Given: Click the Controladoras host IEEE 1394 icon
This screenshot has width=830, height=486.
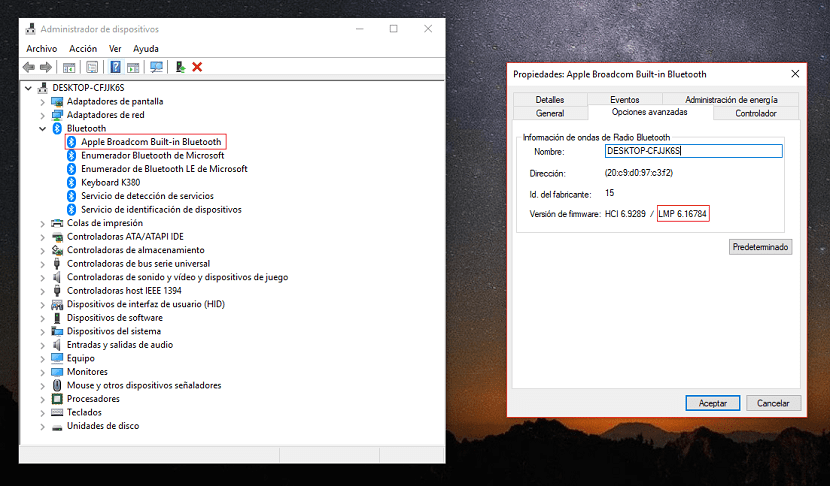Looking at the screenshot, I should (x=57, y=291).
